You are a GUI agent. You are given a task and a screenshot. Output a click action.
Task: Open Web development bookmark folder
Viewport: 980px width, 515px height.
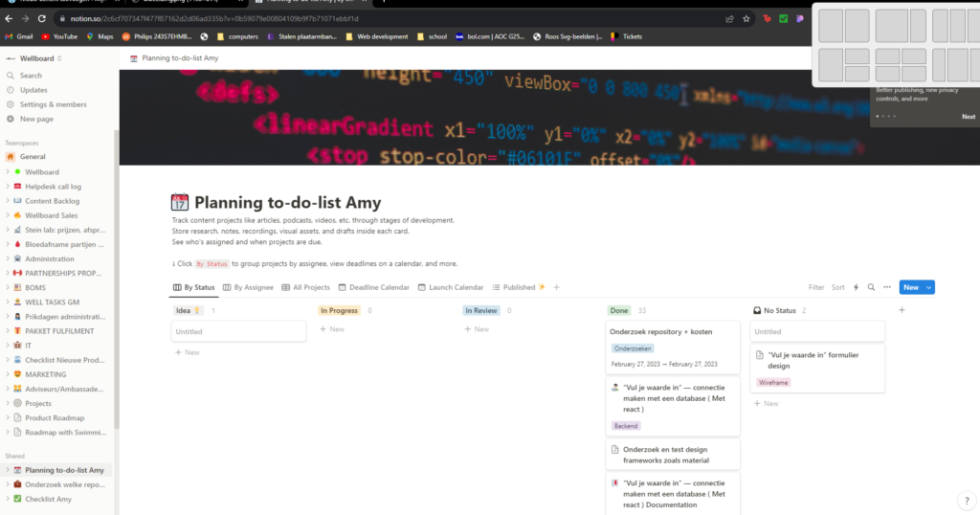click(x=377, y=36)
